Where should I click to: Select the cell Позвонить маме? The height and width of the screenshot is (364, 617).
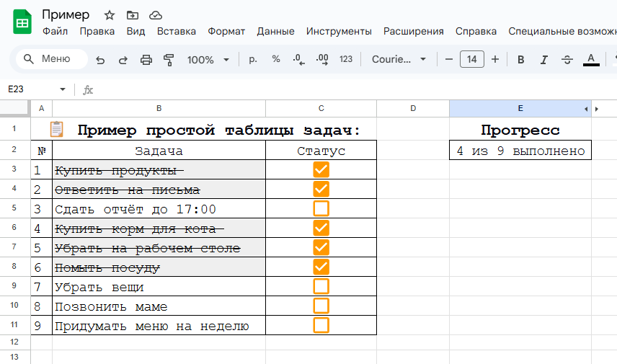159,306
